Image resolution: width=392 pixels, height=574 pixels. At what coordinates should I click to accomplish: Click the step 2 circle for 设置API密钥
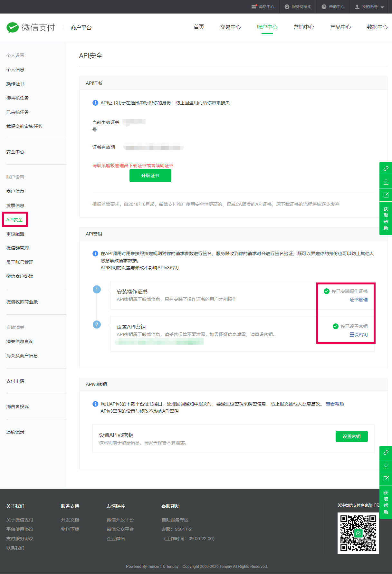[97, 324]
